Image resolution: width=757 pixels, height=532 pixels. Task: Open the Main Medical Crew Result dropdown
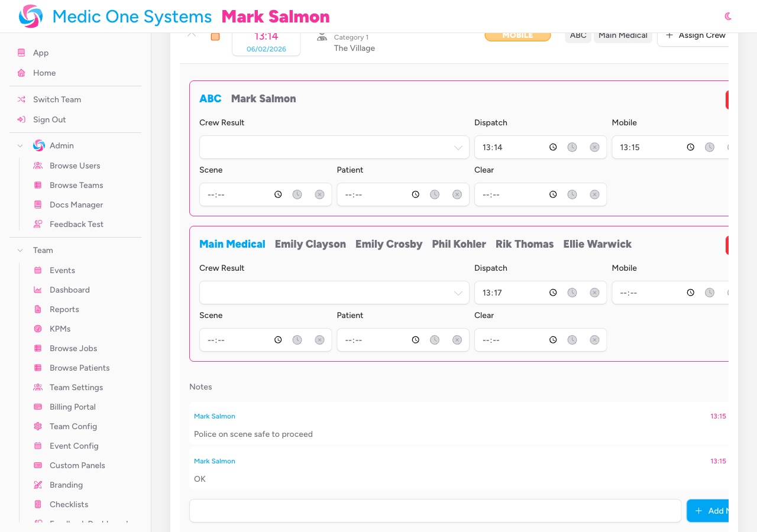click(334, 292)
